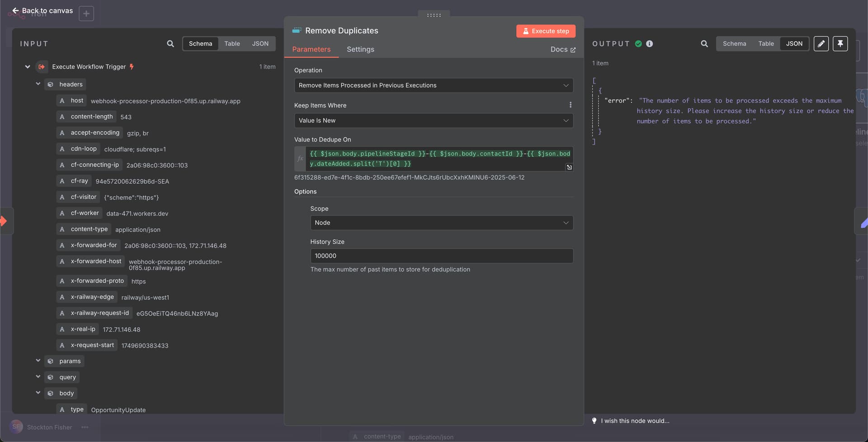Image resolution: width=868 pixels, height=442 pixels.
Task: Click I wish this node would link
Action: (635, 421)
